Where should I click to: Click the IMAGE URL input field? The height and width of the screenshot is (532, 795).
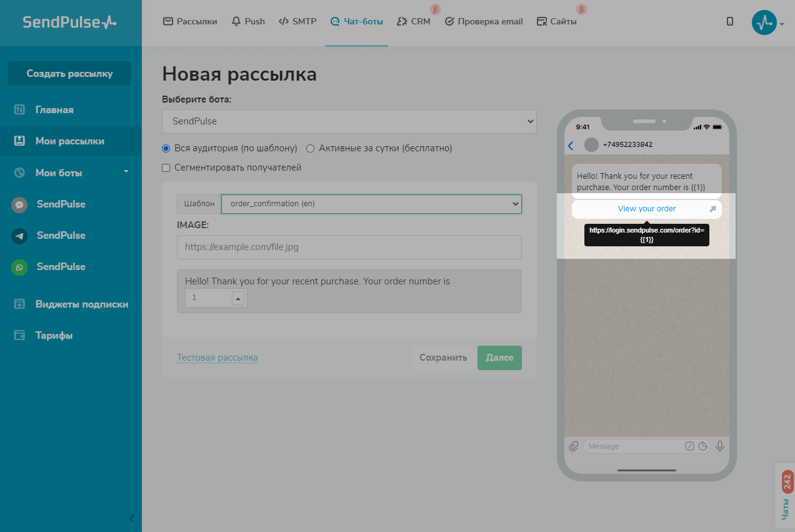tap(349, 247)
